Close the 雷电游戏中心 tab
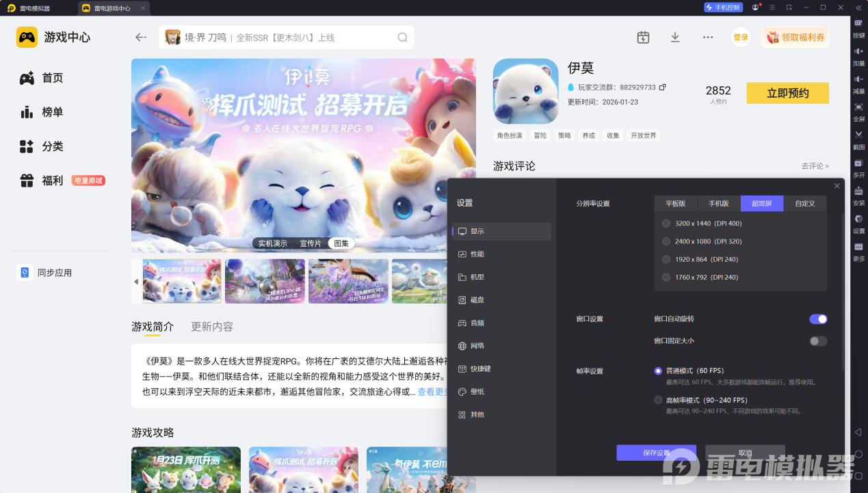Image resolution: width=868 pixels, height=493 pixels. 142,8
